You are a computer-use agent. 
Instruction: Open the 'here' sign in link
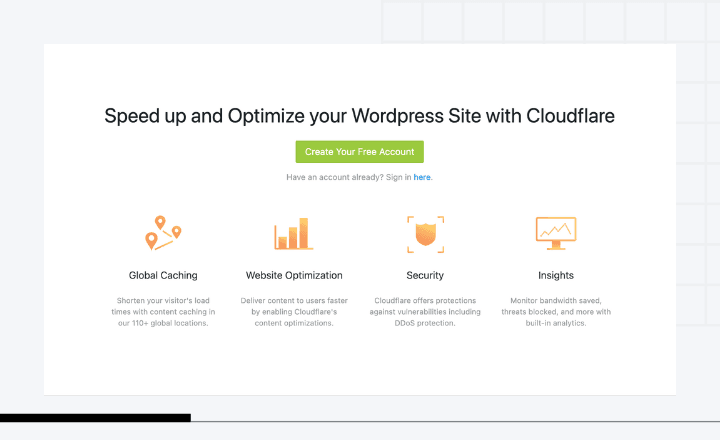pos(422,177)
